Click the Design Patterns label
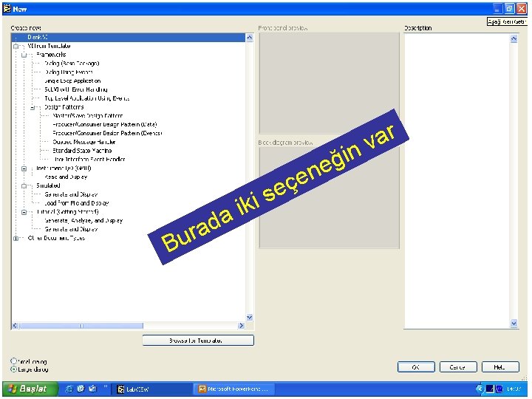532x399 pixels. [64, 107]
